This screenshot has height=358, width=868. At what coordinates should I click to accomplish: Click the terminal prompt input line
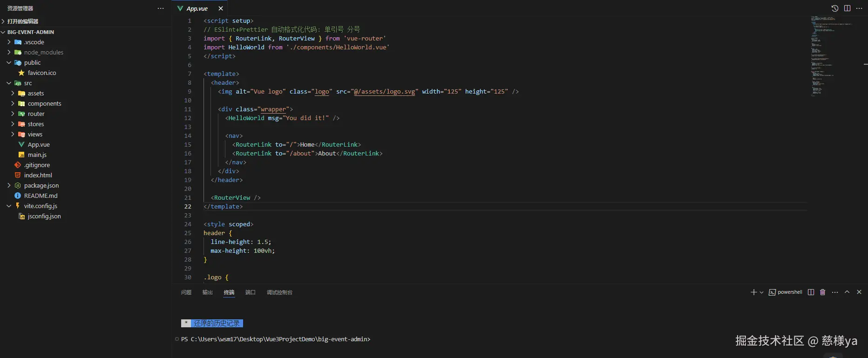(x=276, y=339)
